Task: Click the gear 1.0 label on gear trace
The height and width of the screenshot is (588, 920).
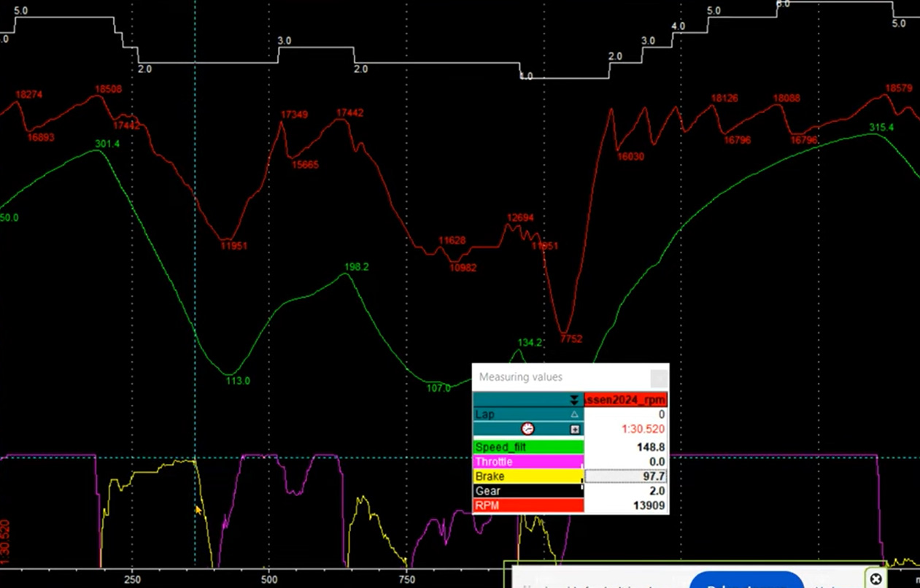Action: point(525,76)
